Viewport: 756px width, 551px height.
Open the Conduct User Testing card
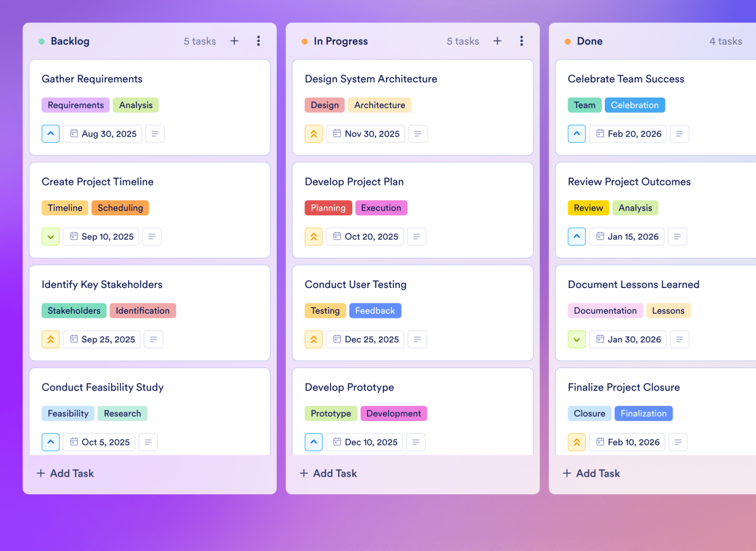click(x=355, y=284)
